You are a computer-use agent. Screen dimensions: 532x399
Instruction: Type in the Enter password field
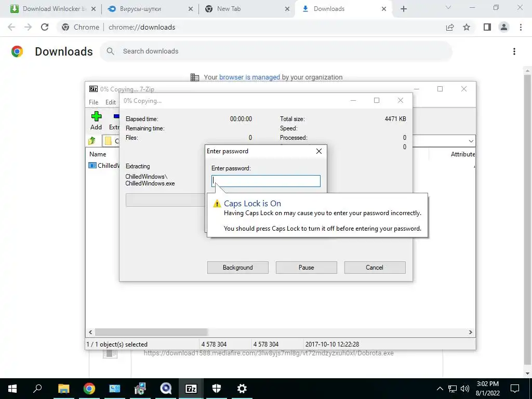[265, 181]
